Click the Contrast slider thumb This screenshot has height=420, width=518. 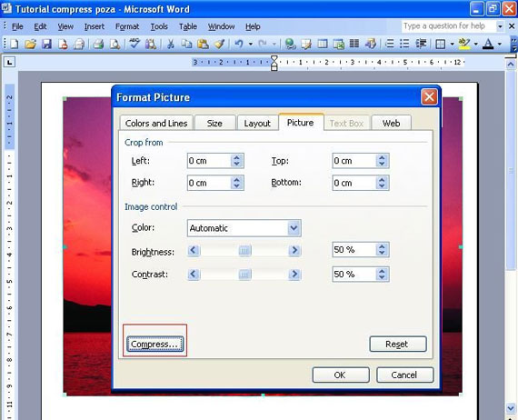point(244,275)
